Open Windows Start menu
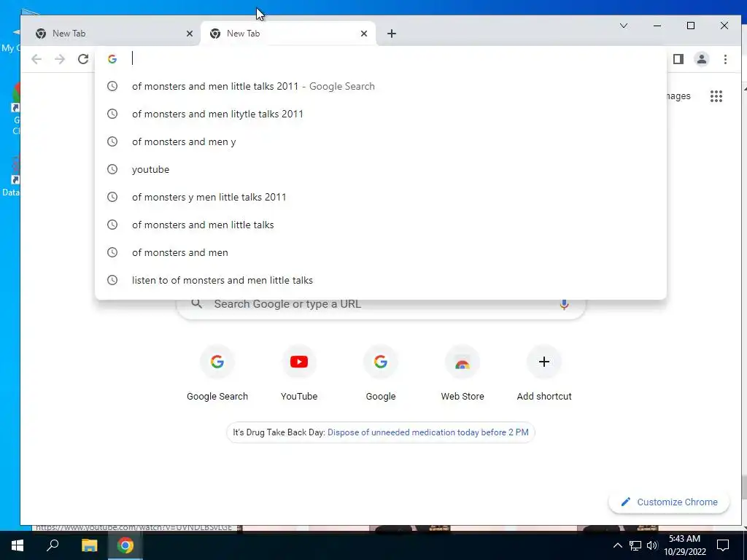 (x=18, y=545)
